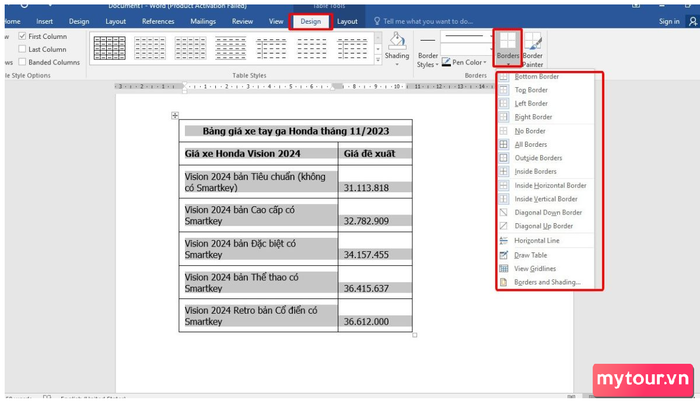Click the View Gridlines icon
700x405 pixels.
[504, 268]
